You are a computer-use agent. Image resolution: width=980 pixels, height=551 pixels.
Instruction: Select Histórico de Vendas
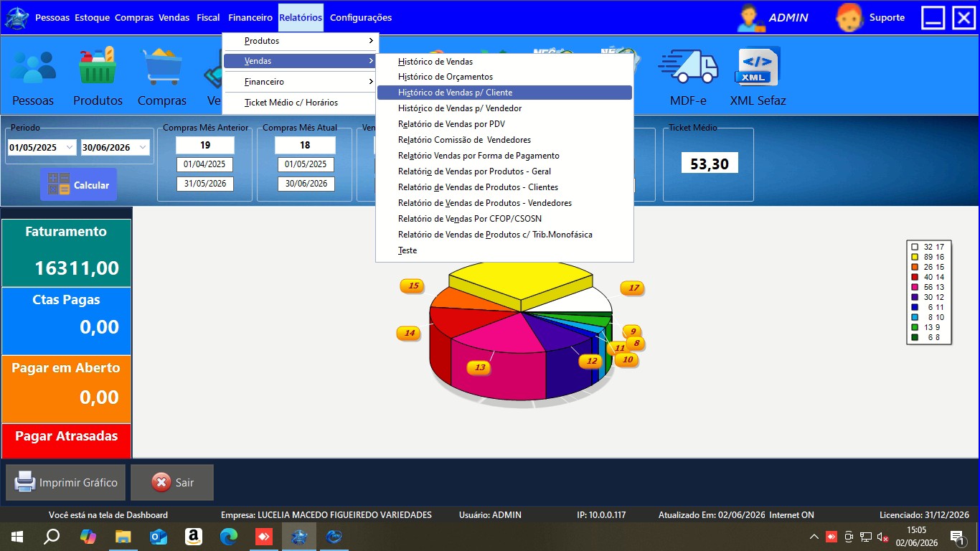click(504, 62)
